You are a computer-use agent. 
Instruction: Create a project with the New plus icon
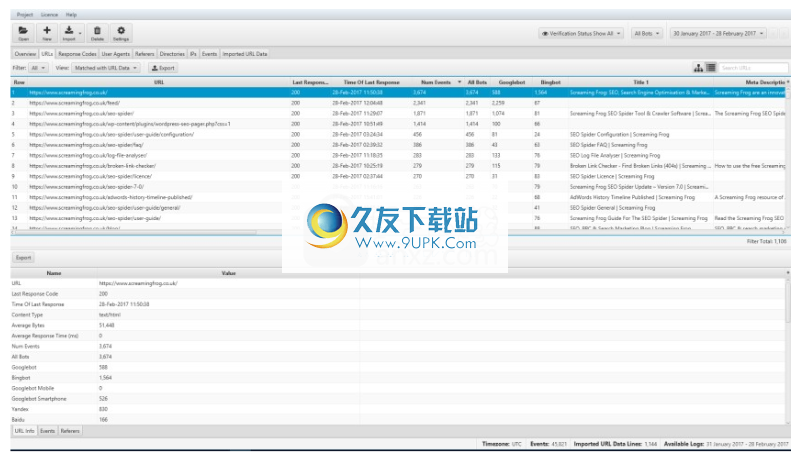[x=47, y=33]
